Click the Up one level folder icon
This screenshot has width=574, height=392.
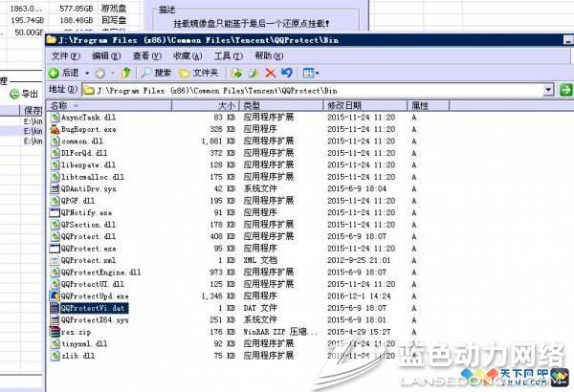point(126,73)
